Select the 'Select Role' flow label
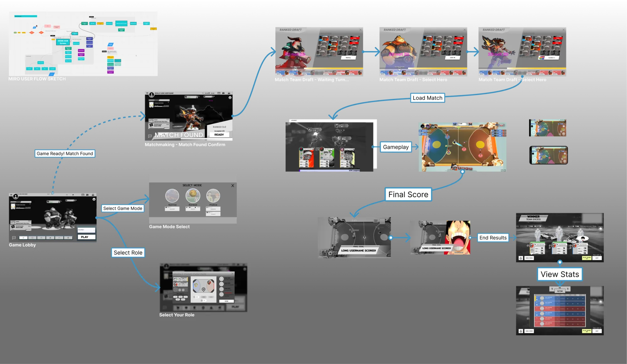This screenshot has width=627, height=364. click(128, 252)
